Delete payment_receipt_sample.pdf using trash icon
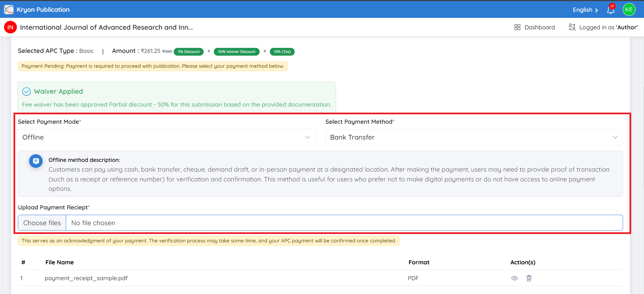The height and width of the screenshot is (294, 644). point(529,278)
